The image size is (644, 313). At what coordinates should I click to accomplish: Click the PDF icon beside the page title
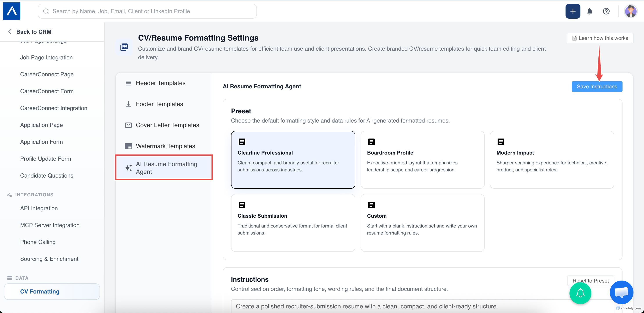[x=124, y=47]
